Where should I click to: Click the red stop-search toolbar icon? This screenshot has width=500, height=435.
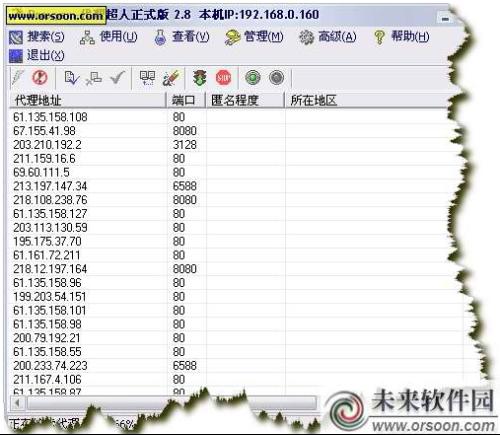tap(40, 78)
